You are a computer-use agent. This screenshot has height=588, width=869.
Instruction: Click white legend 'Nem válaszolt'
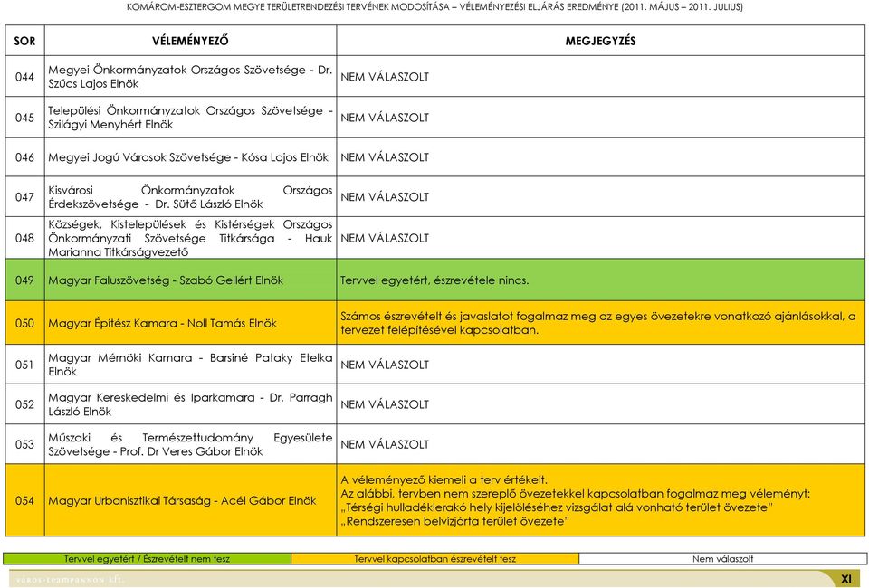tap(722, 559)
